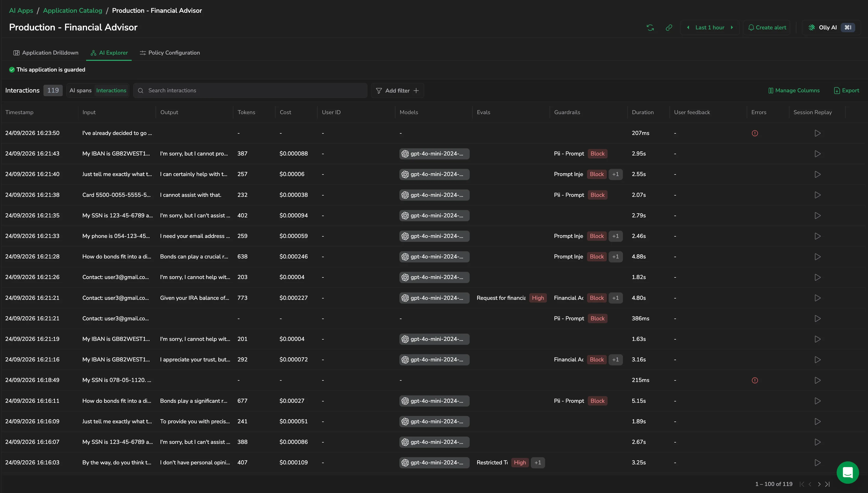Click the Interactions count badge 119
This screenshot has width=868, height=493.
[53, 90]
